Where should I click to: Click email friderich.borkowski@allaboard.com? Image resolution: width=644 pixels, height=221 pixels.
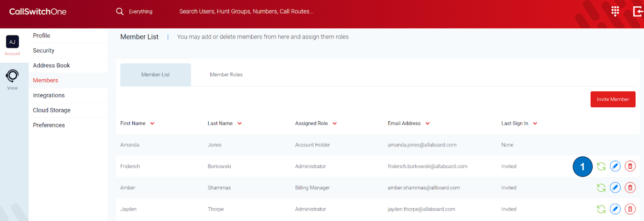(x=427, y=166)
